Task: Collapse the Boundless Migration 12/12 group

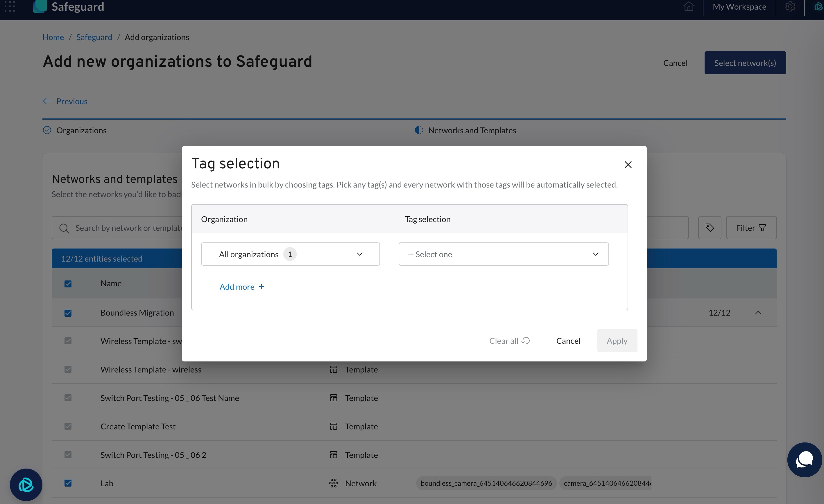Action: click(x=758, y=312)
